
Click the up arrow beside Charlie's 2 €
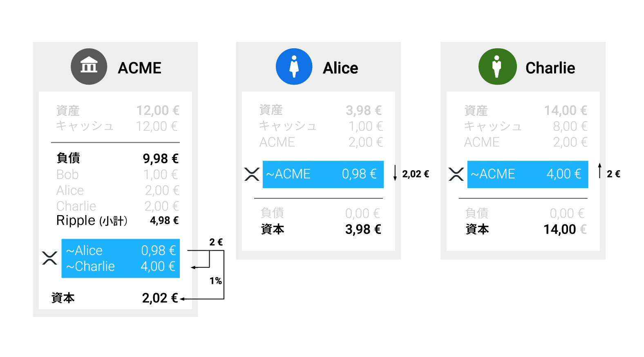(599, 171)
